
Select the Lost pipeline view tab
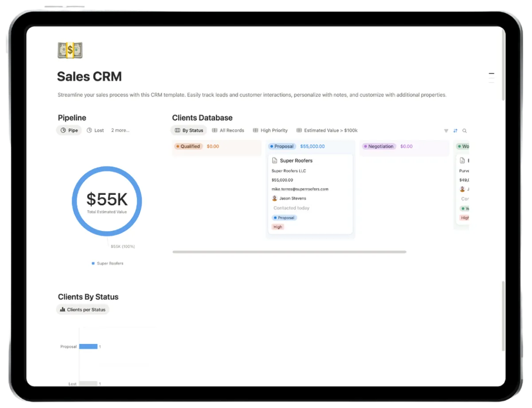click(95, 130)
